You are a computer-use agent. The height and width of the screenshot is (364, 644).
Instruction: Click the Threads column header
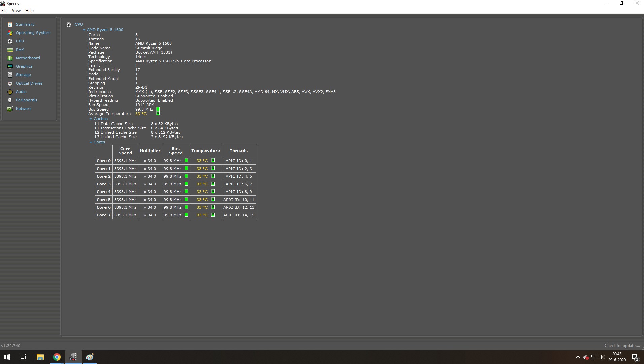pyautogui.click(x=238, y=151)
